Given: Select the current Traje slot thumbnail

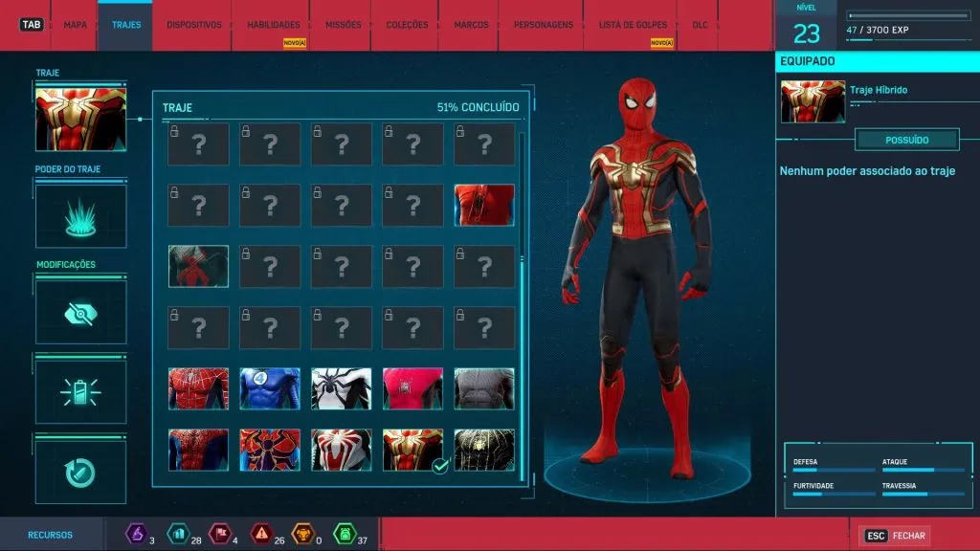Looking at the screenshot, I should point(80,120).
